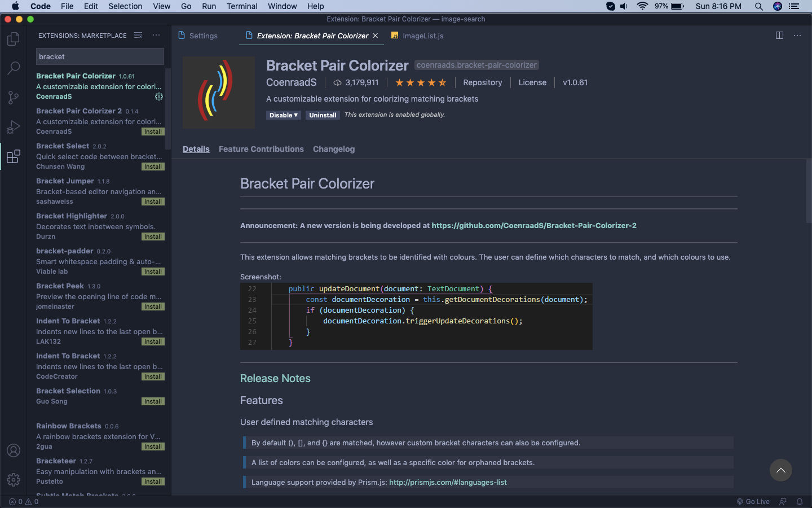This screenshot has width=812, height=508.
Task: Open the Run menu
Action: tap(209, 6)
